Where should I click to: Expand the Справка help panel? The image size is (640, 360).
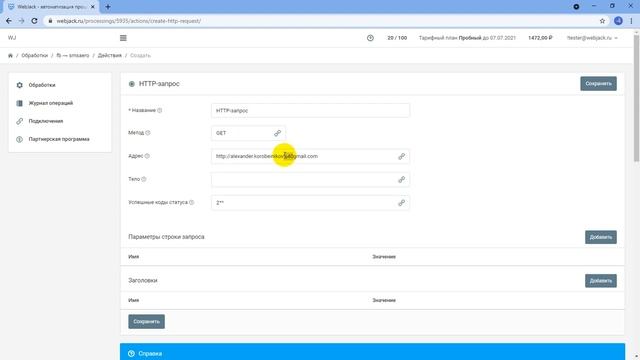click(372, 352)
